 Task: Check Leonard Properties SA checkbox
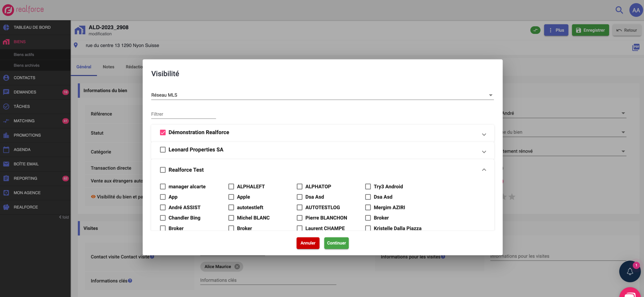(163, 150)
